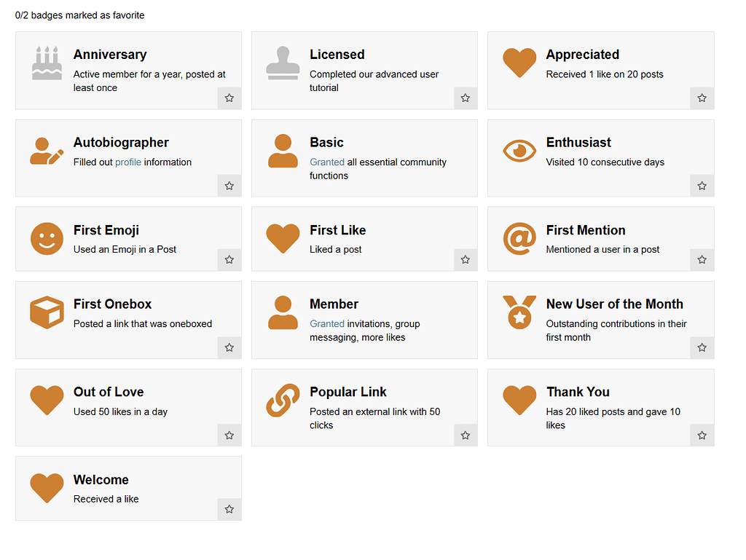The image size is (746, 560).
Task: Select the Basic user silhouette icon
Action: click(283, 151)
